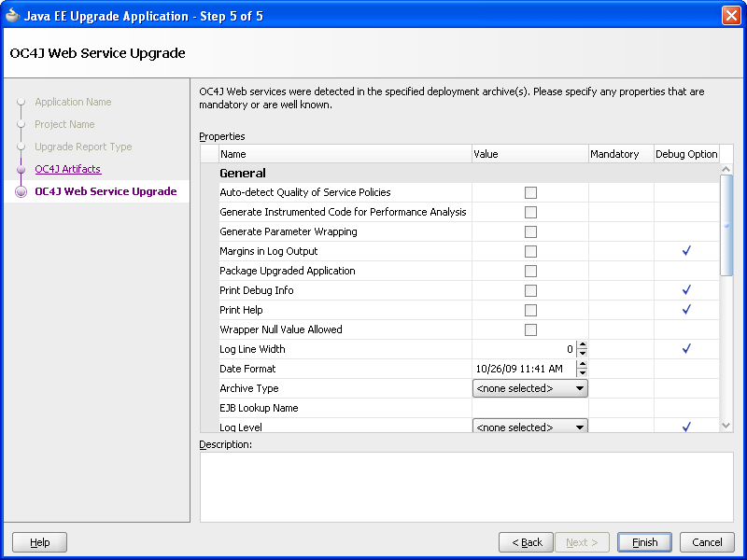Enable Auto-detect Quality of Service Policies checkbox
747x560 pixels.
click(530, 192)
